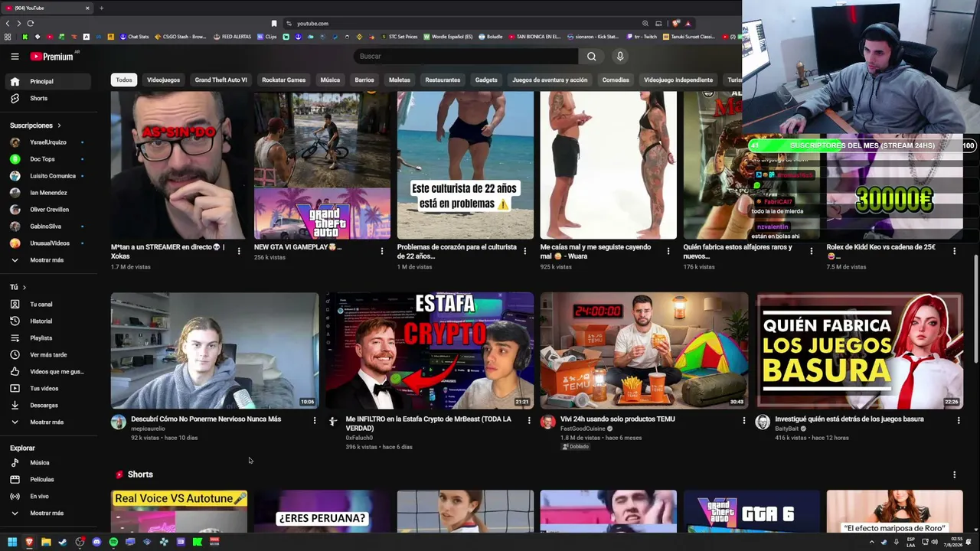Select the Comedias filter chip

coord(616,80)
